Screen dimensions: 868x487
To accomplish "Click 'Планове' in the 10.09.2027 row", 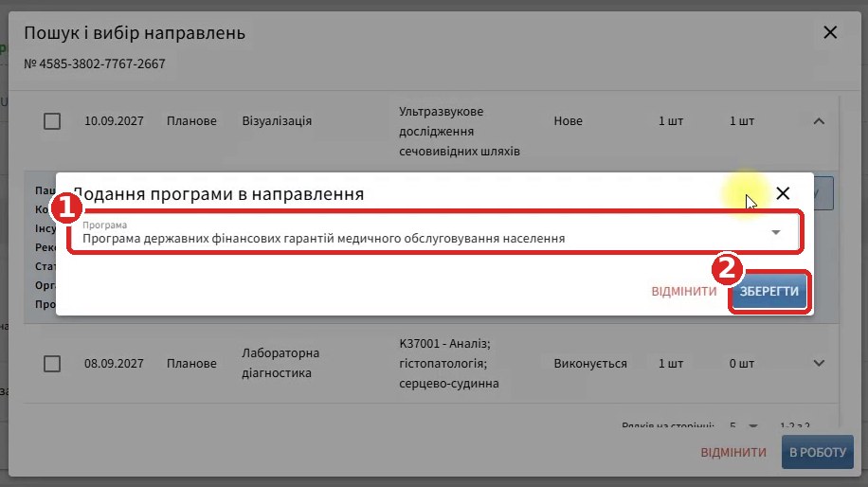I will 191,120.
